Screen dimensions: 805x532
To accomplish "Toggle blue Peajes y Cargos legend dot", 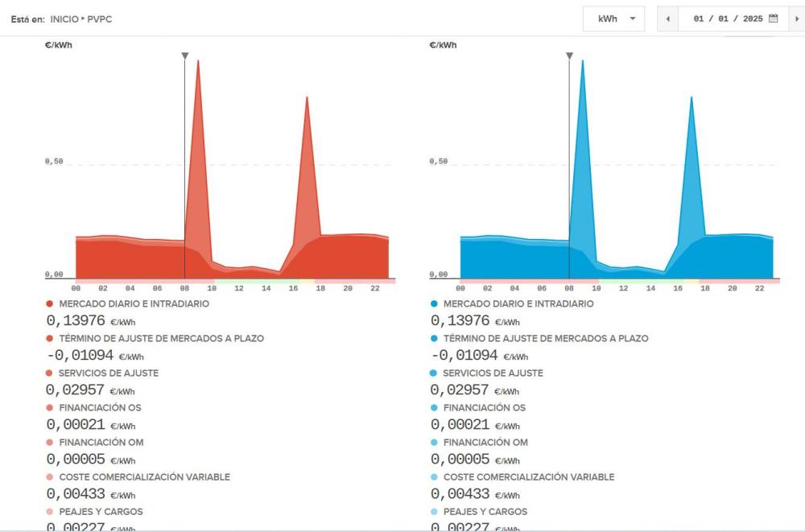I will pos(435,511).
